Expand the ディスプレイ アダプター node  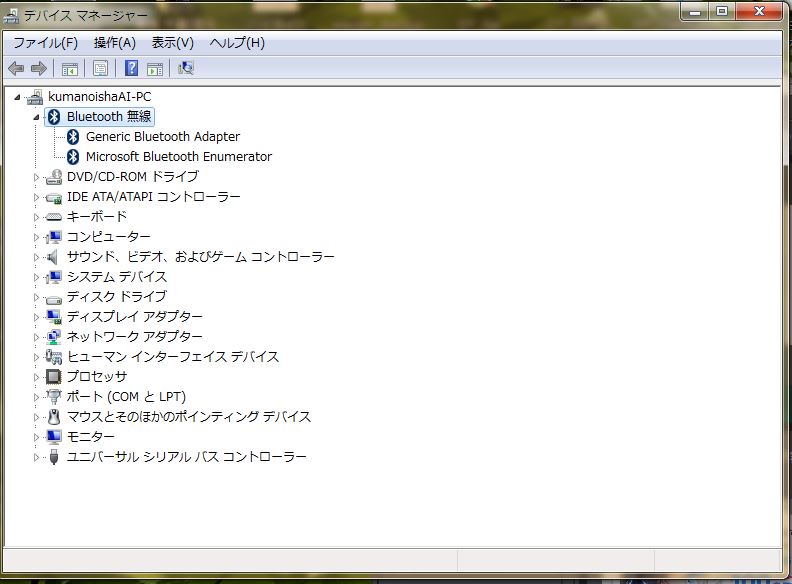36,317
